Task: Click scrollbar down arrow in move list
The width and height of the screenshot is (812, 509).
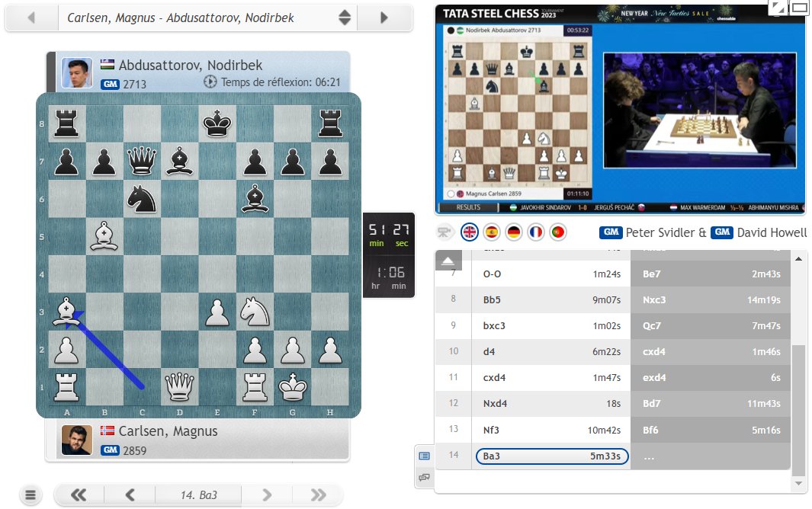Action: [798, 484]
